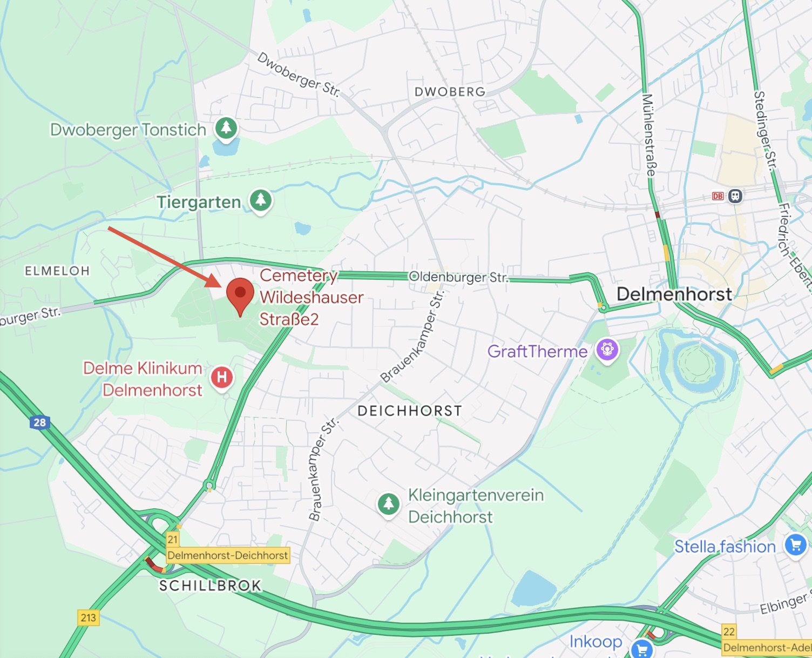Select the highway 28 route shield
The height and width of the screenshot is (658, 812).
click(x=40, y=422)
